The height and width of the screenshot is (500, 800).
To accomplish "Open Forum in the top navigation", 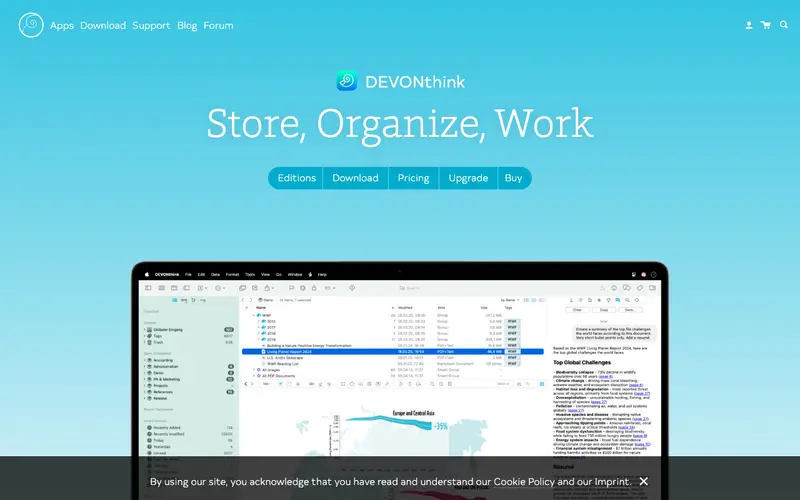I will 218,26.
